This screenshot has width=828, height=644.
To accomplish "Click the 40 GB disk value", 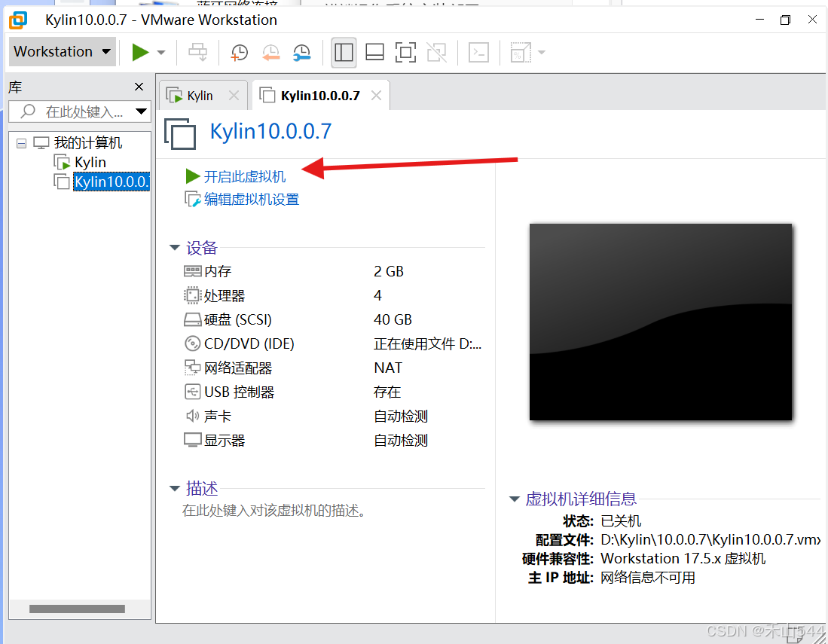I will (393, 320).
